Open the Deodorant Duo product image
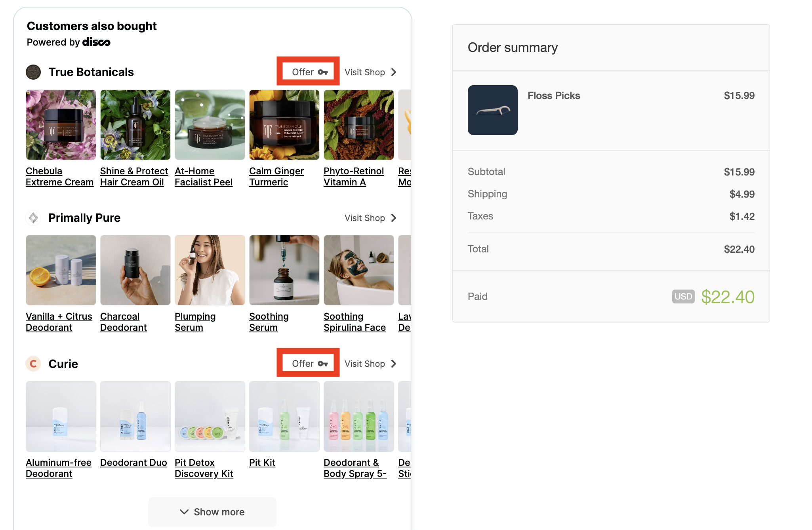The width and height of the screenshot is (812, 530). [x=135, y=416]
